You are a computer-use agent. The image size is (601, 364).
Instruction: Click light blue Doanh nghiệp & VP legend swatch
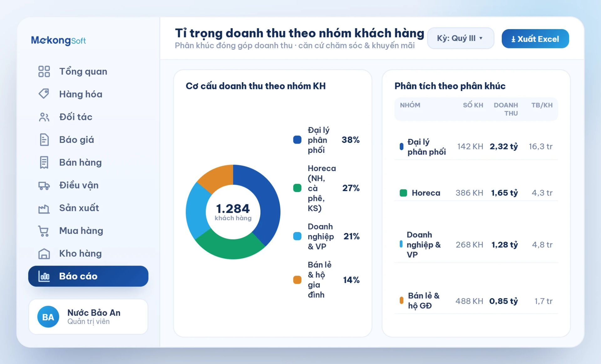(297, 236)
